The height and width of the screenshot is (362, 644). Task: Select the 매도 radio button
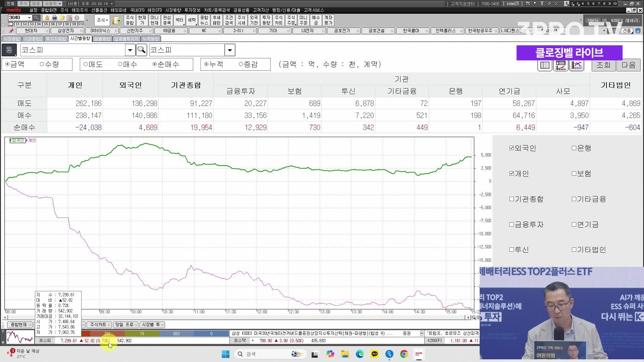pos(86,64)
